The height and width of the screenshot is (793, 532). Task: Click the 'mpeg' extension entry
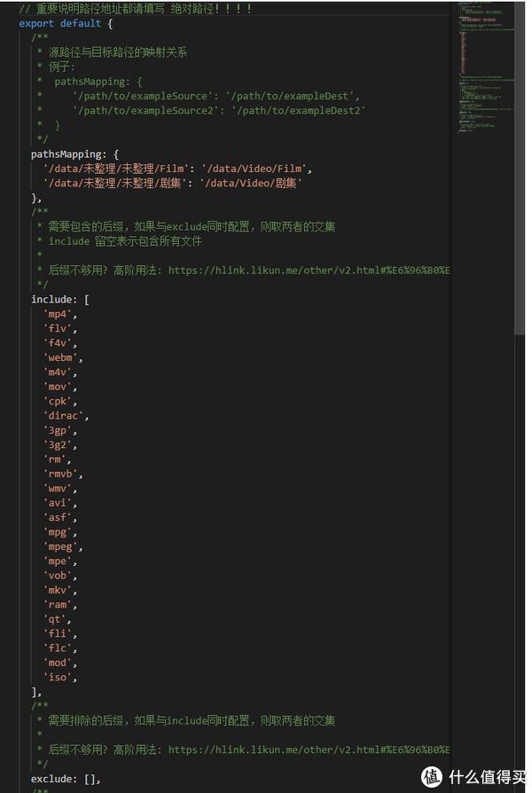60,546
